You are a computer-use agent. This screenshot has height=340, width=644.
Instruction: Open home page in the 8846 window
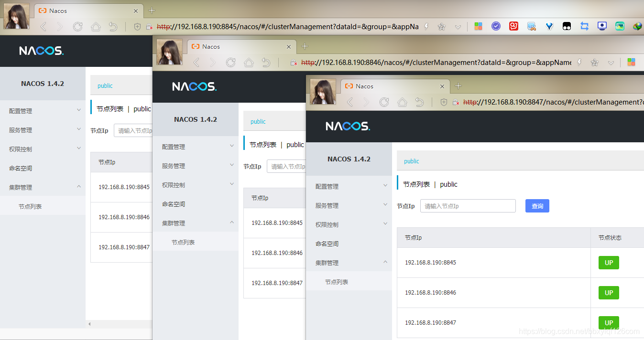pos(249,63)
